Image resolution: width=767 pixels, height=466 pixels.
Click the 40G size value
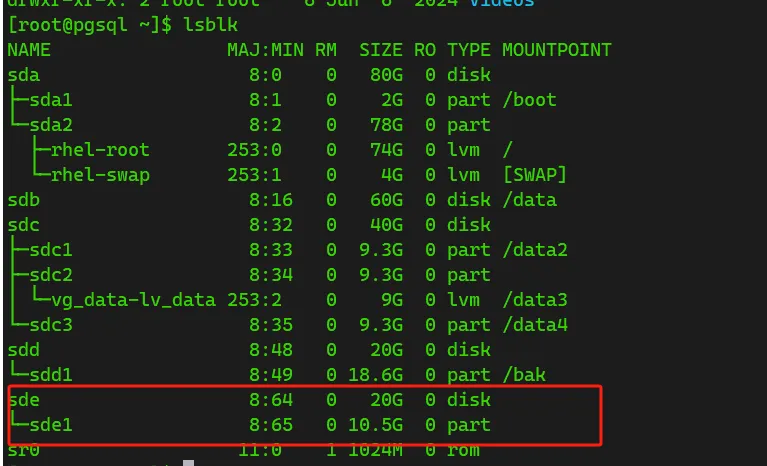[386, 225]
